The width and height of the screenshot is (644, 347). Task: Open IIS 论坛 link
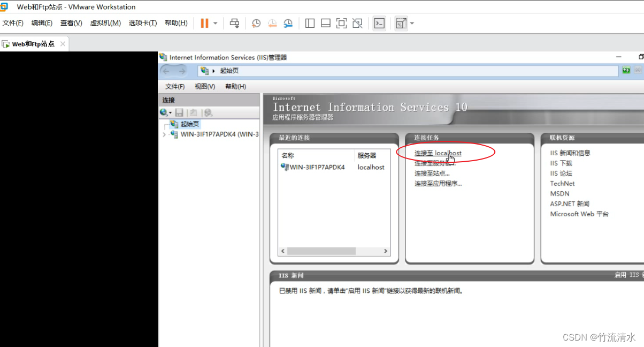coord(561,173)
